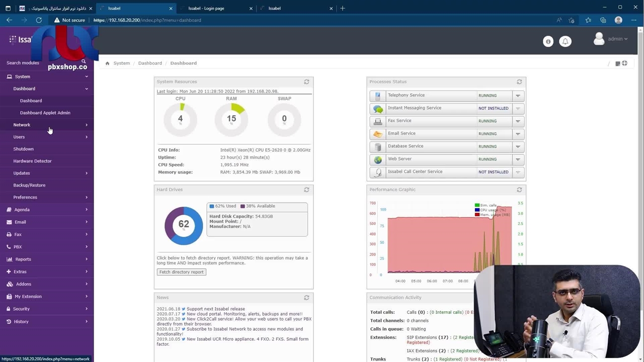Click the info icon in header
The width and height of the screenshot is (644, 362).
coord(548,42)
